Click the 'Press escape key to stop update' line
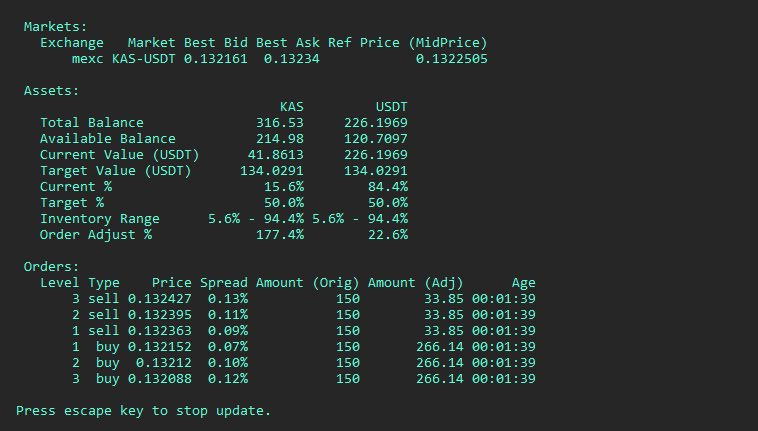The width and height of the screenshot is (758, 431). [x=143, y=411]
